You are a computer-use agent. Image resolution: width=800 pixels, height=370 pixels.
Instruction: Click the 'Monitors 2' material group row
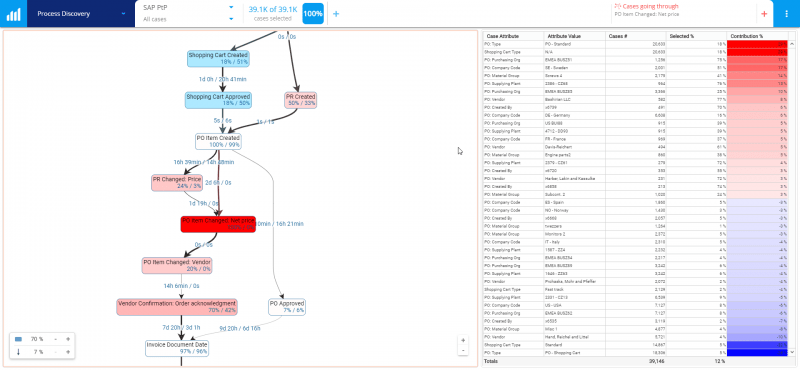635,234
